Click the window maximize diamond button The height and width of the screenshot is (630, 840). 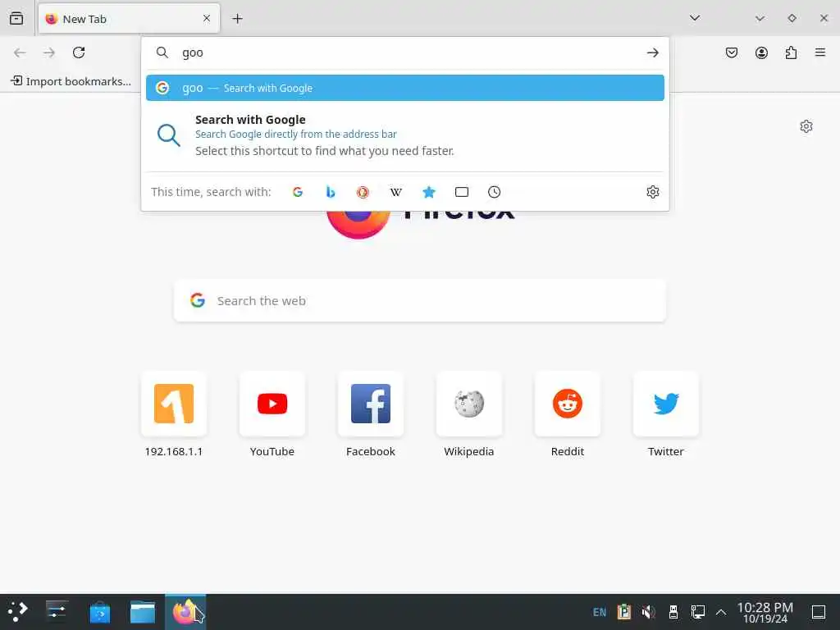pos(792,18)
